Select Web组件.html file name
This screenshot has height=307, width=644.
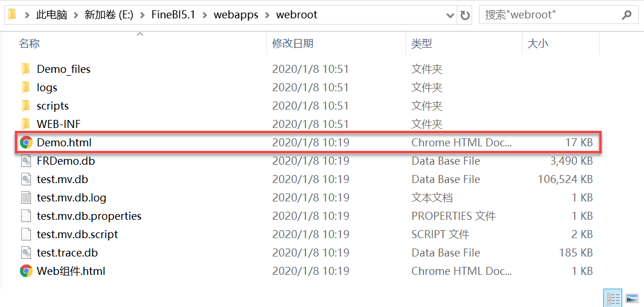tap(71, 271)
